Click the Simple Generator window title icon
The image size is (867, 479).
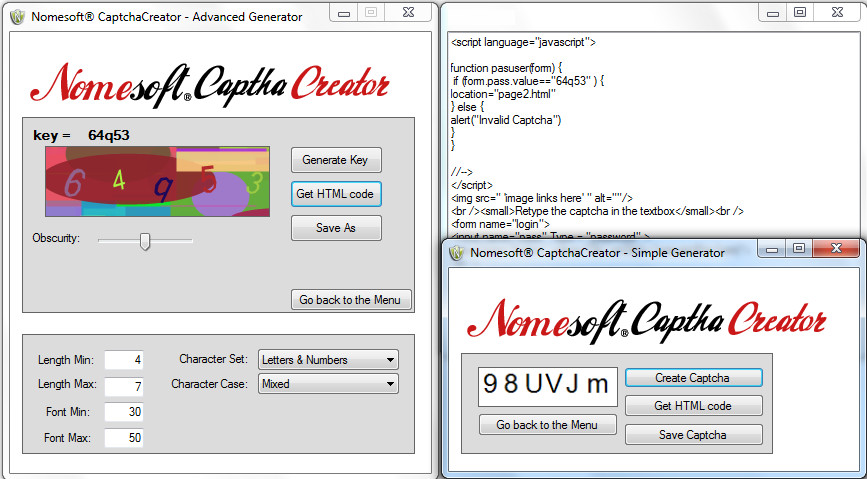pyautogui.click(x=456, y=253)
